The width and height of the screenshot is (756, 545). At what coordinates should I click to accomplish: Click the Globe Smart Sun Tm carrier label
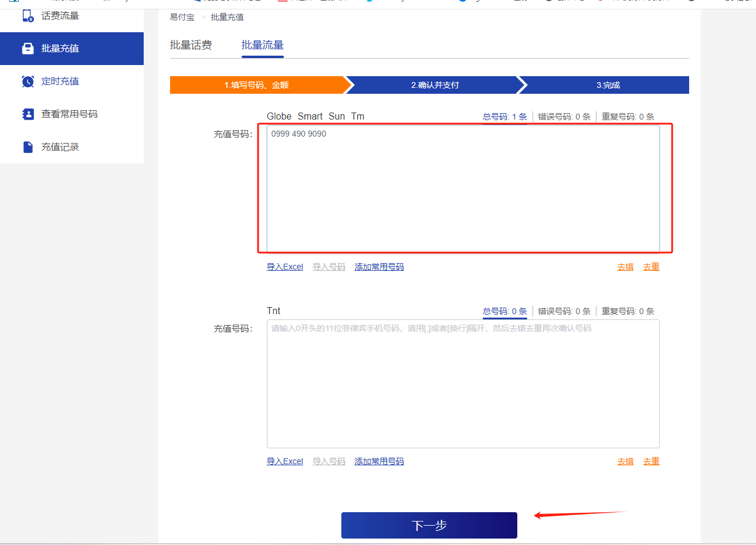tap(316, 116)
